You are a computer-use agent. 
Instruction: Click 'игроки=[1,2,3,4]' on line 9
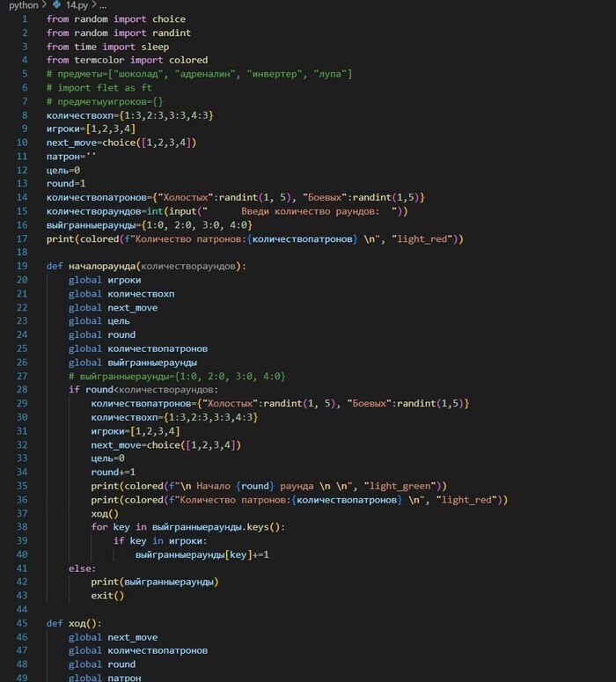point(91,128)
